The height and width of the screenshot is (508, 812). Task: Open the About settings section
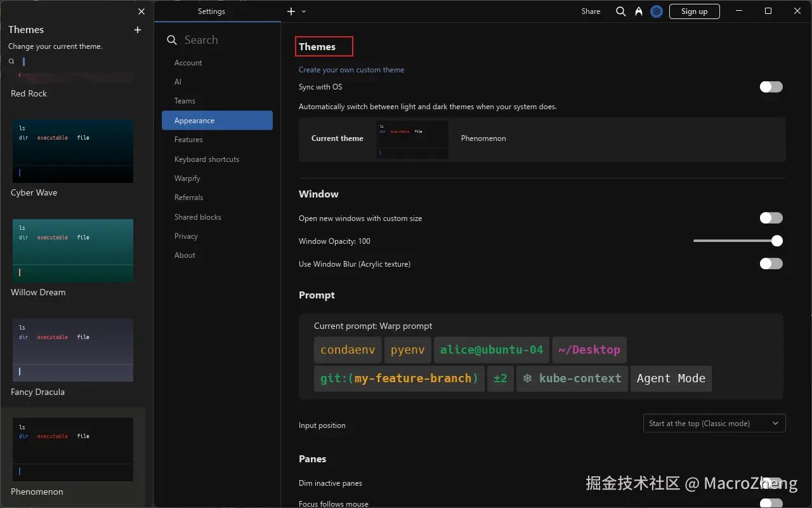pos(185,255)
